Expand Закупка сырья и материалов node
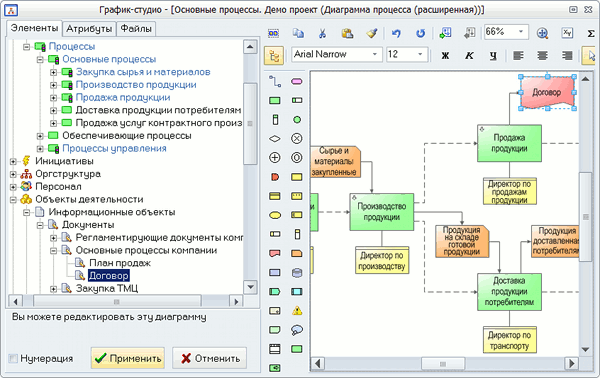The height and width of the screenshot is (378, 600). (54, 72)
